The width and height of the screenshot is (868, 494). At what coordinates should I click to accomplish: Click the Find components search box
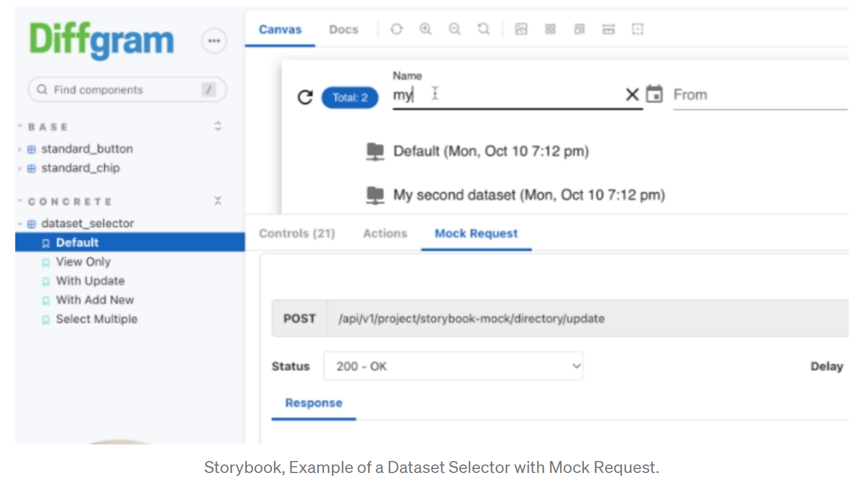[x=125, y=90]
